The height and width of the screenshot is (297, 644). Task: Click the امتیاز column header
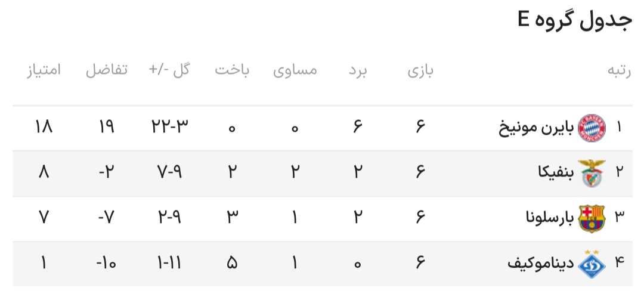coord(44,70)
